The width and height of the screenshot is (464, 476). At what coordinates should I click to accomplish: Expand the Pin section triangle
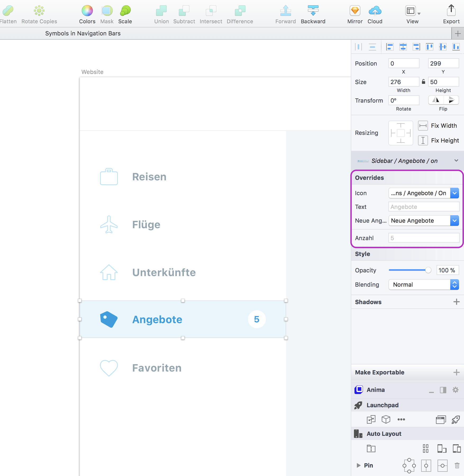358,465
